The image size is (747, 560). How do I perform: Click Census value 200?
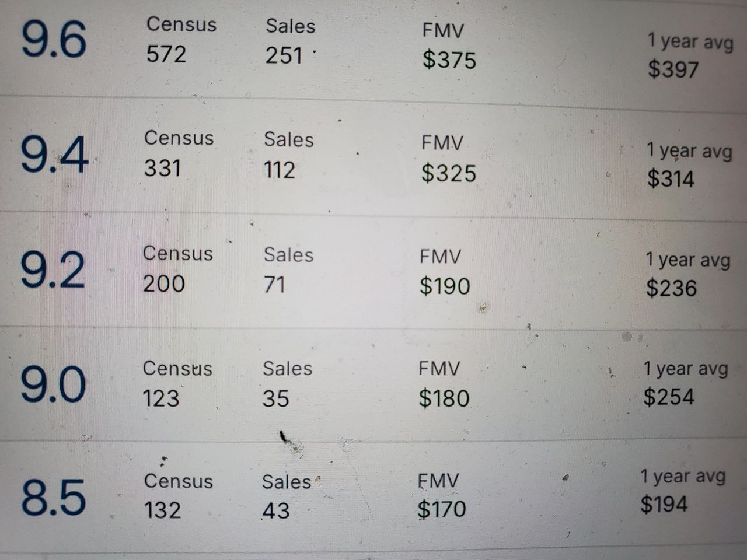164,283
